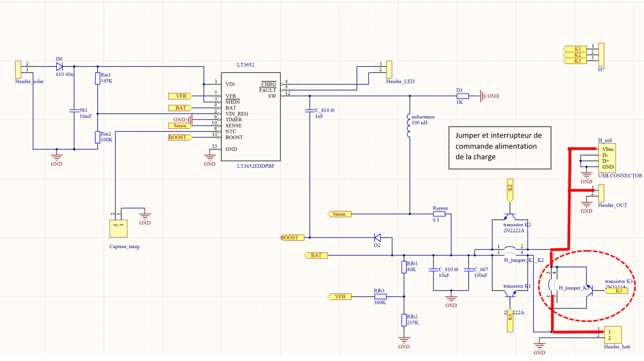This screenshot has height=361, width=644.
Task: Select the D0 diode symbol
Action: (60, 66)
